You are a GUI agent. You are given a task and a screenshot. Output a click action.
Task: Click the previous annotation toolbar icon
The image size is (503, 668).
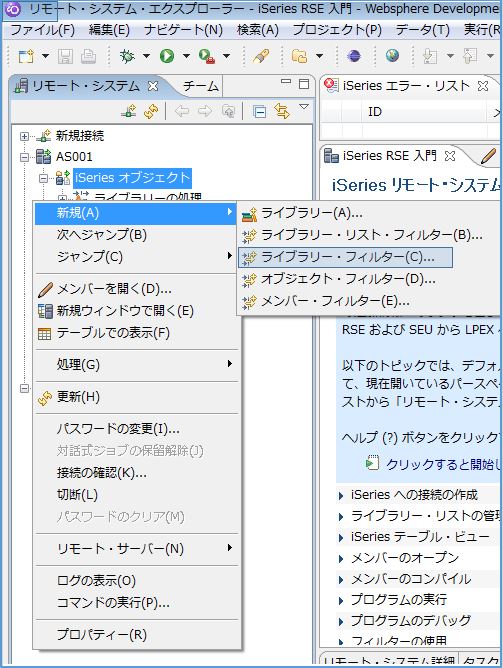coord(470,56)
